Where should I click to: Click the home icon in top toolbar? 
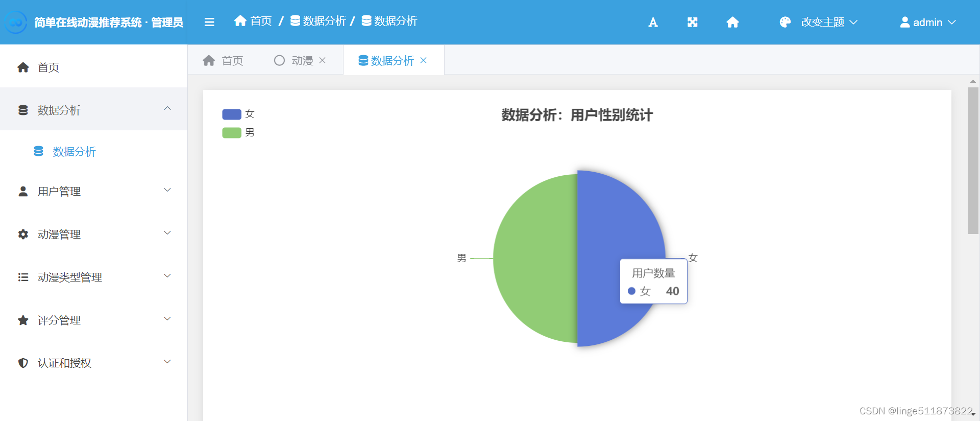click(732, 22)
